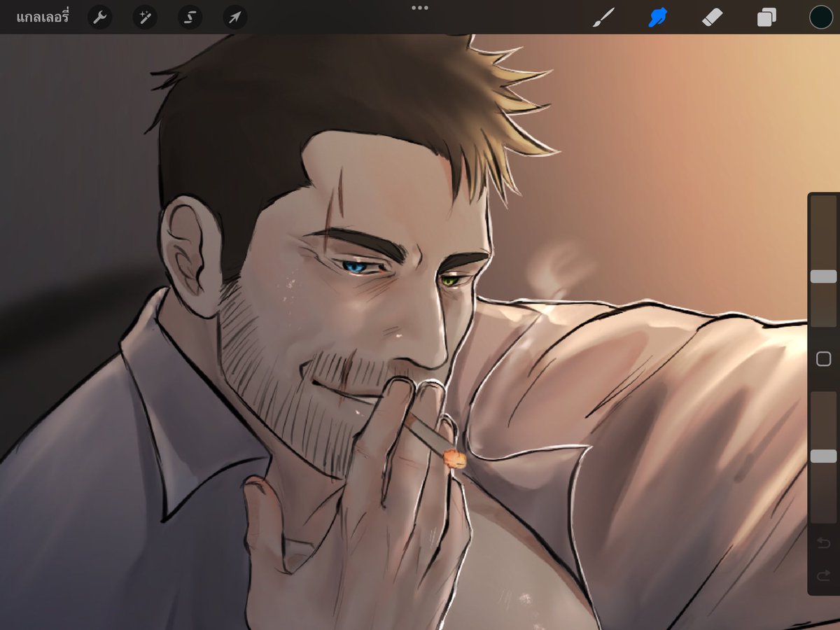
Task: Open the Actions wrench menu
Action: pyautogui.click(x=100, y=17)
